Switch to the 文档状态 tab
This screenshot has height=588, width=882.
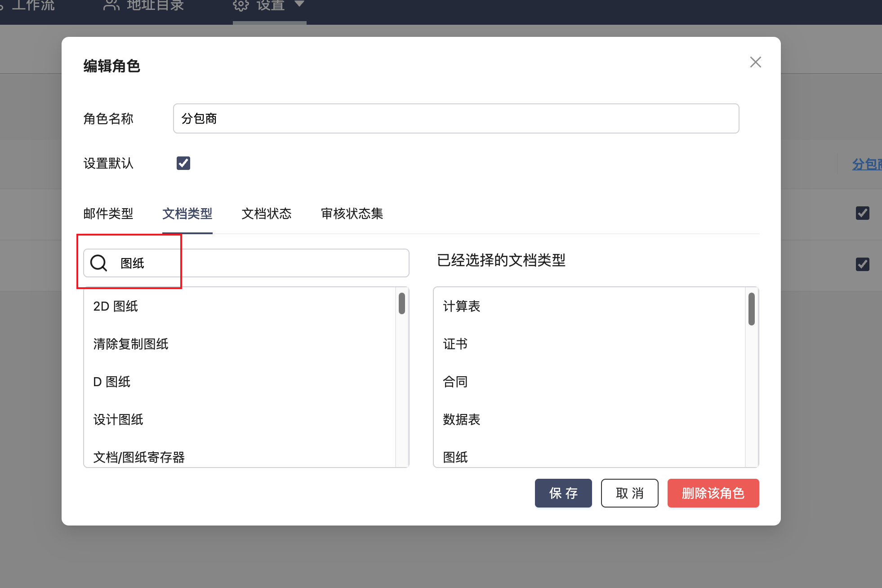[x=267, y=214]
